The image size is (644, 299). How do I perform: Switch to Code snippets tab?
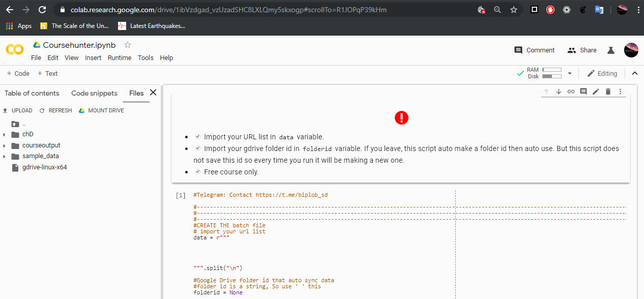(94, 93)
